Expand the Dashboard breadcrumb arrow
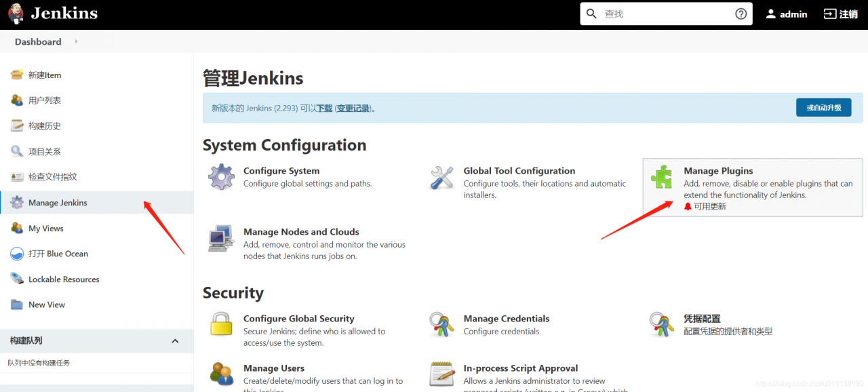The width and height of the screenshot is (868, 392). tap(76, 41)
